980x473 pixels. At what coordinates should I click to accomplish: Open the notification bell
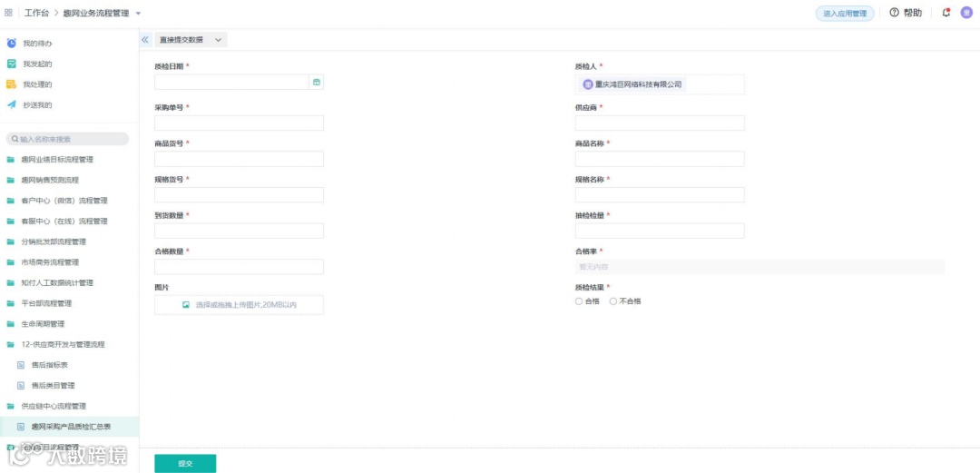[x=946, y=13]
